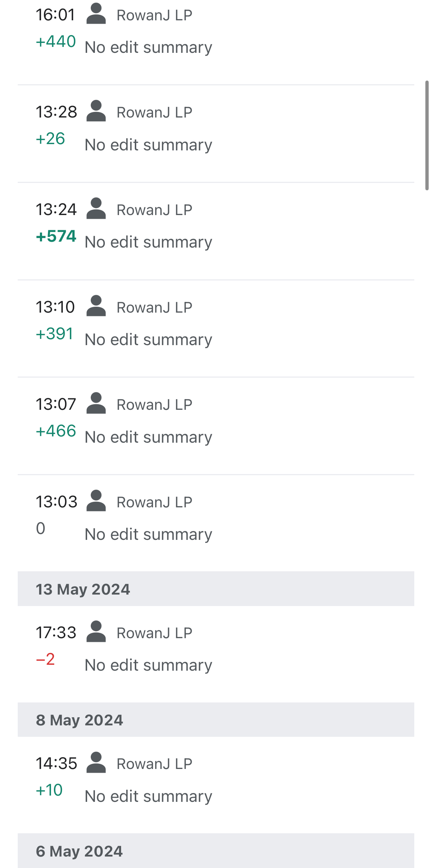Select the −2 byte change entry

click(45, 659)
